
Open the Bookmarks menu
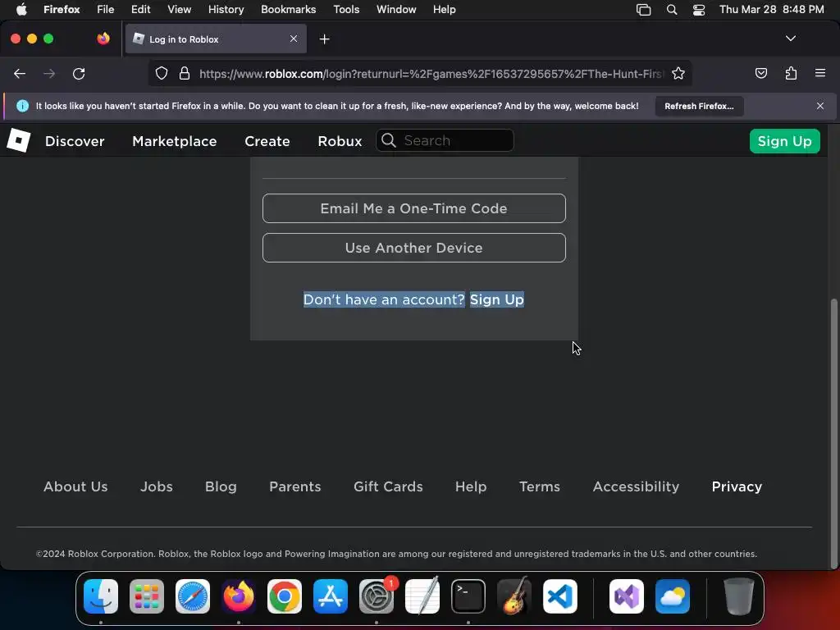288,10
